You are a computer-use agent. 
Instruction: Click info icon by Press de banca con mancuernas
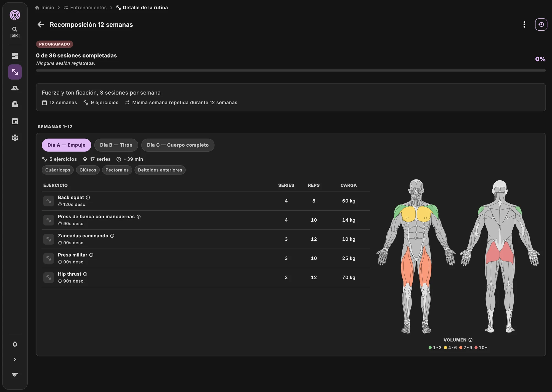(x=139, y=217)
